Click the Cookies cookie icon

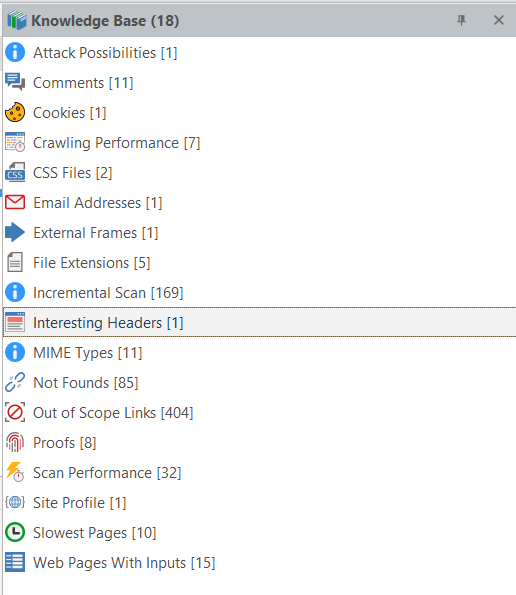coord(15,112)
